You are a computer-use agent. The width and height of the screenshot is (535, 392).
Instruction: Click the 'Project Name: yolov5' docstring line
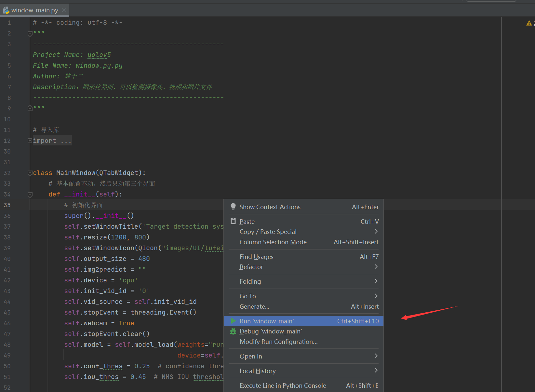point(72,55)
